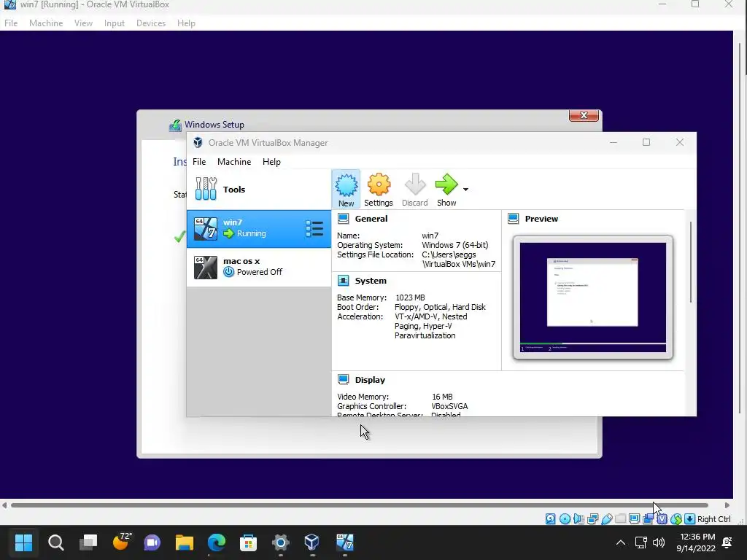Click the Settings File Location path text

click(x=458, y=259)
